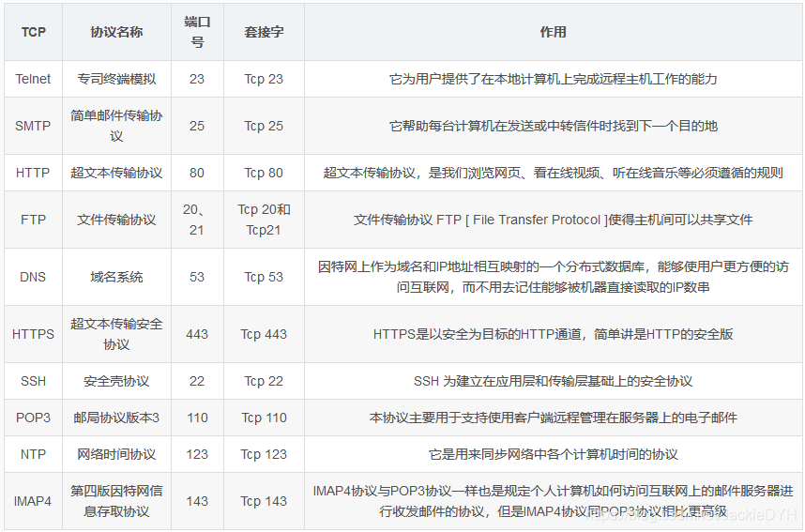This screenshot has width=805, height=532.
Task: Click the SSH description cell
Action: [553, 382]
